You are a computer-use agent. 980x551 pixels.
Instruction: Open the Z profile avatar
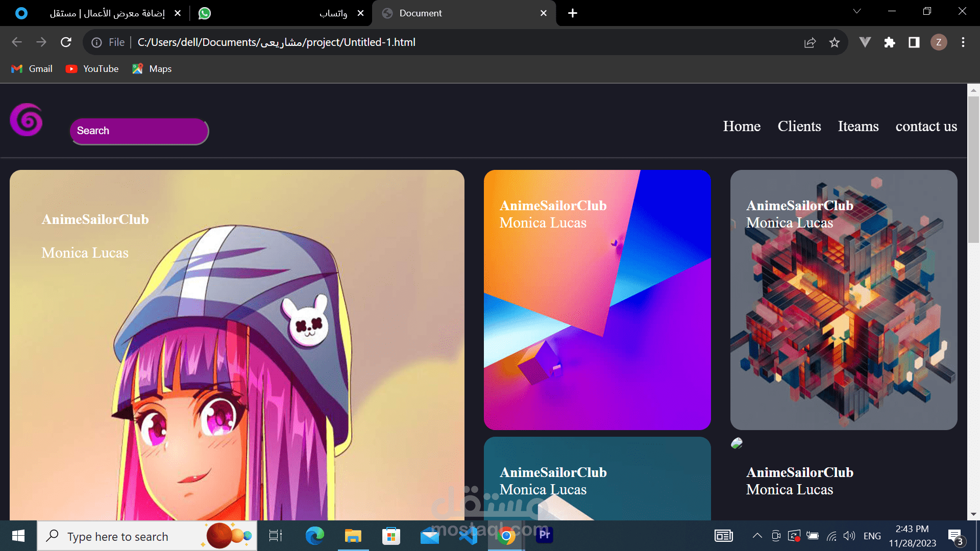(939, 42)
